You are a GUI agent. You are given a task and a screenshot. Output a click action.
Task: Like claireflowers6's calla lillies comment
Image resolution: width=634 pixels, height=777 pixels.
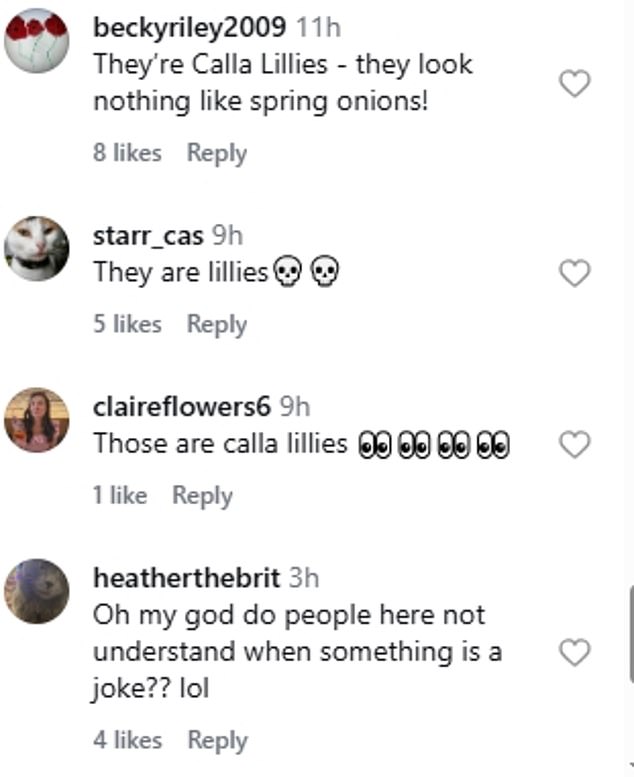[574, 445]
